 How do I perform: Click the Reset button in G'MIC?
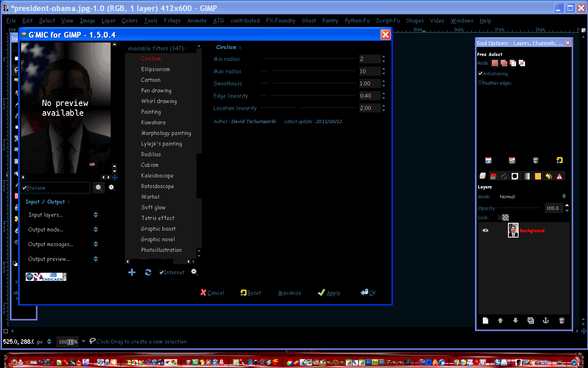point(251,293)
